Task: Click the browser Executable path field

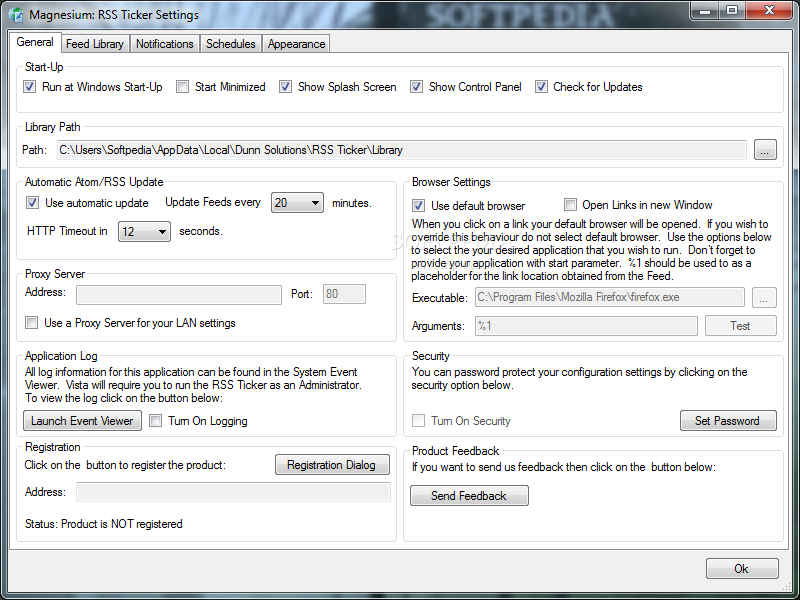Action: pyautogui.click(x=610, y=297)
